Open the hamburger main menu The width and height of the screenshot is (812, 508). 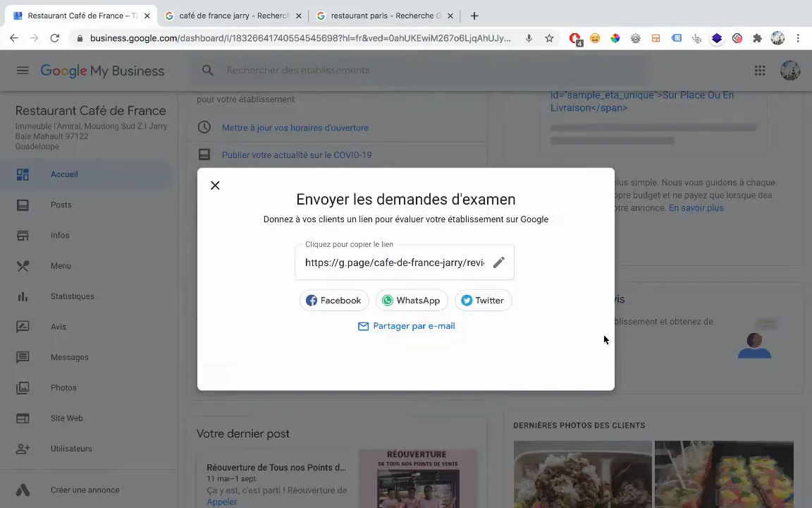[23, 71]
